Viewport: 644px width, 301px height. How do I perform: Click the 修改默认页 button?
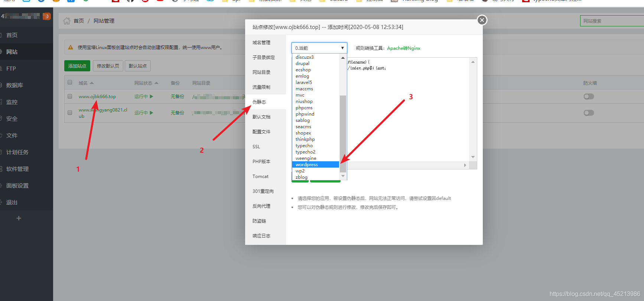pos(108,66)
